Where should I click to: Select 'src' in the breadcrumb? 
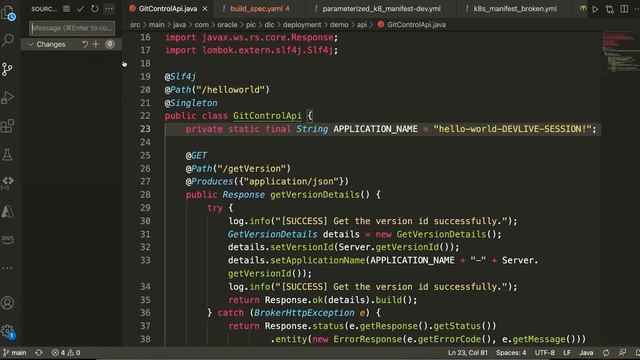(x=135, y=24)
